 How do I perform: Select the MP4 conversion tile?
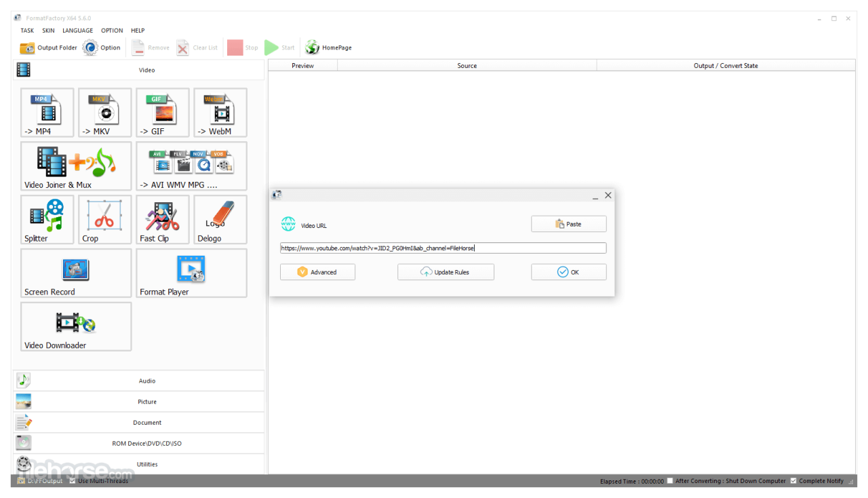coord(47,112)
